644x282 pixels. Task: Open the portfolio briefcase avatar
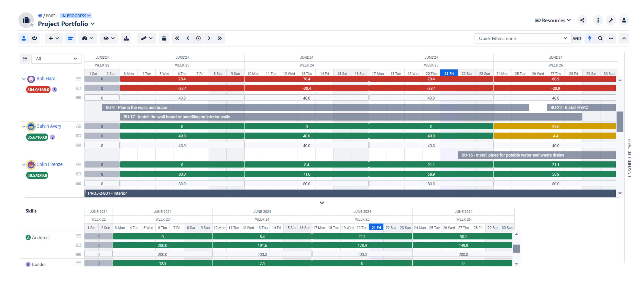click(x=26, y=20)
